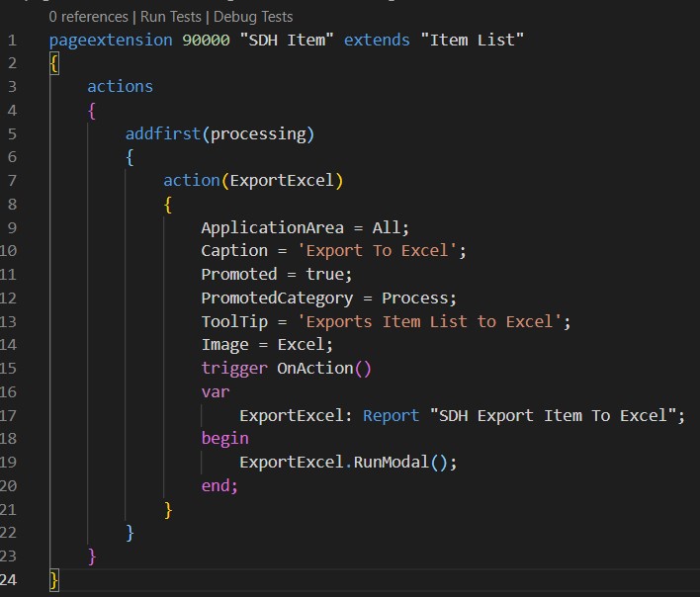The image size is (700, 597).
Task: Click the 'Caption' property name
Action: 234,251
